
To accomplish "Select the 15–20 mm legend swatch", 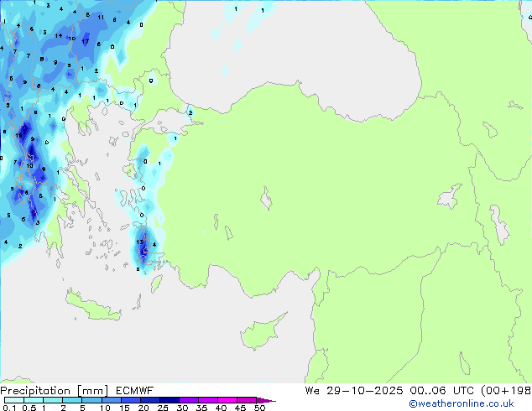I will [x=130, y=400].
